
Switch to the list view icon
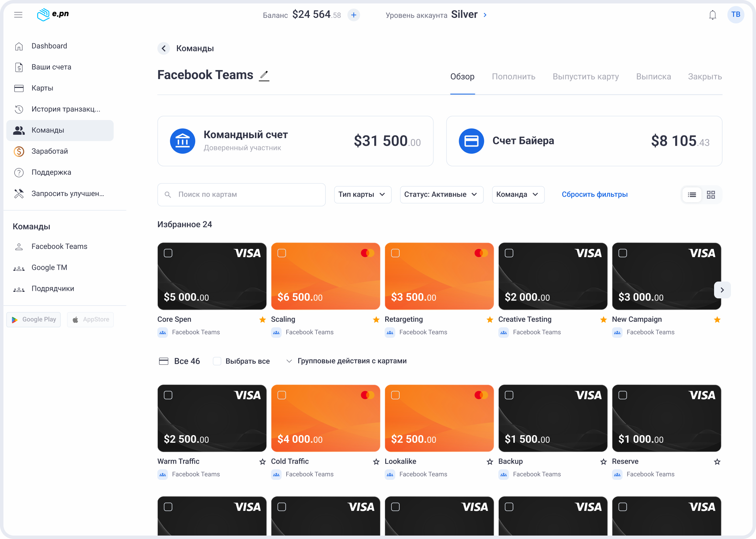pos(692,195)
